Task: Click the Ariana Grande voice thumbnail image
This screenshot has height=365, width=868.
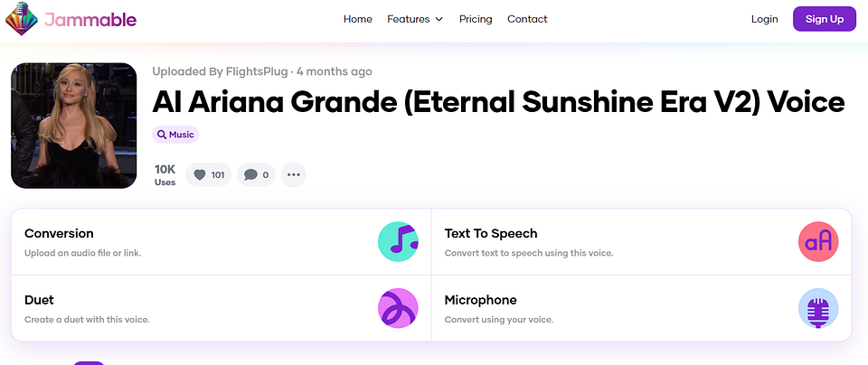Action: [x=73, y=126]
